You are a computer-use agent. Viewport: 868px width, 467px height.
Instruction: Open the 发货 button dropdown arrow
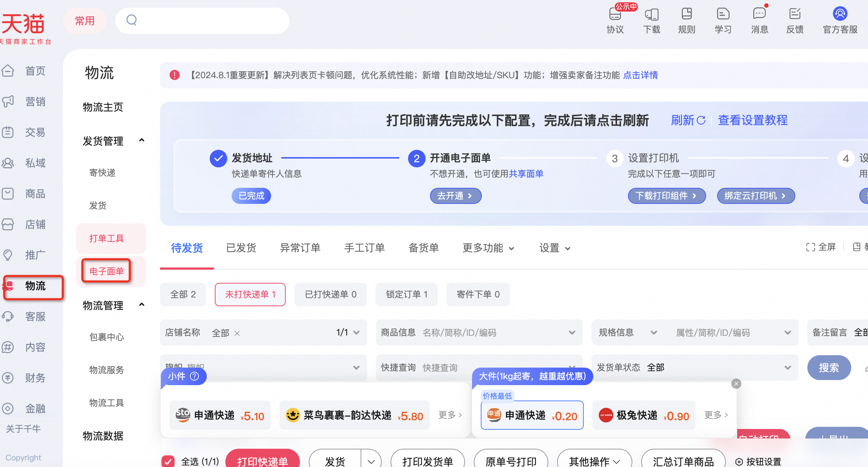click(x=371, y=462)
